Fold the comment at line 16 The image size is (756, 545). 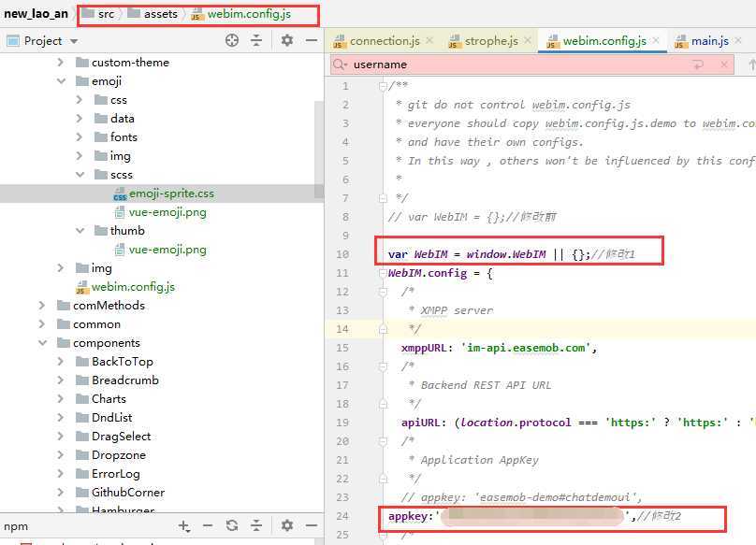click(383, 366)
